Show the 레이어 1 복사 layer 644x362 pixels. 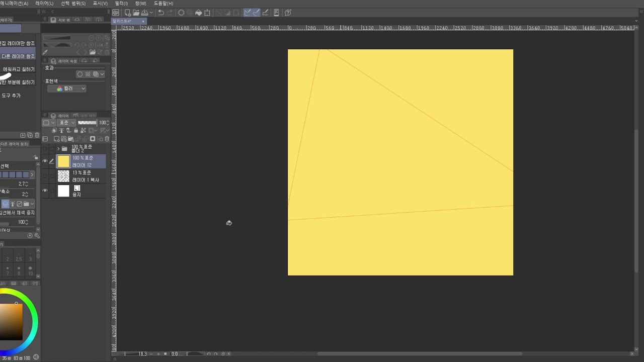point(45,176)
